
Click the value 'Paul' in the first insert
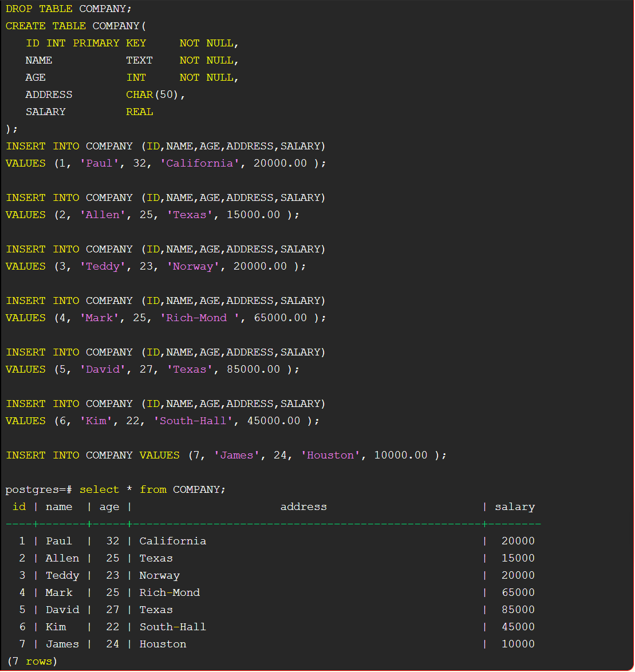click(x=99, y=163)
